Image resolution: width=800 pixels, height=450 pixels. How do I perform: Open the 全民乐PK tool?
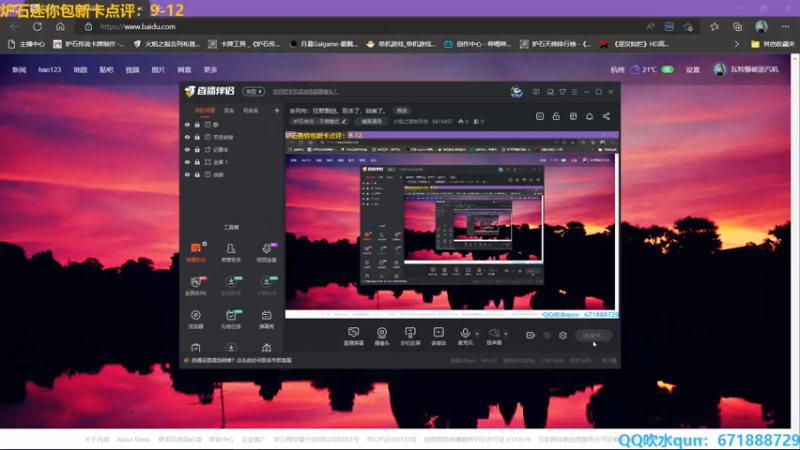coord(195,286)
